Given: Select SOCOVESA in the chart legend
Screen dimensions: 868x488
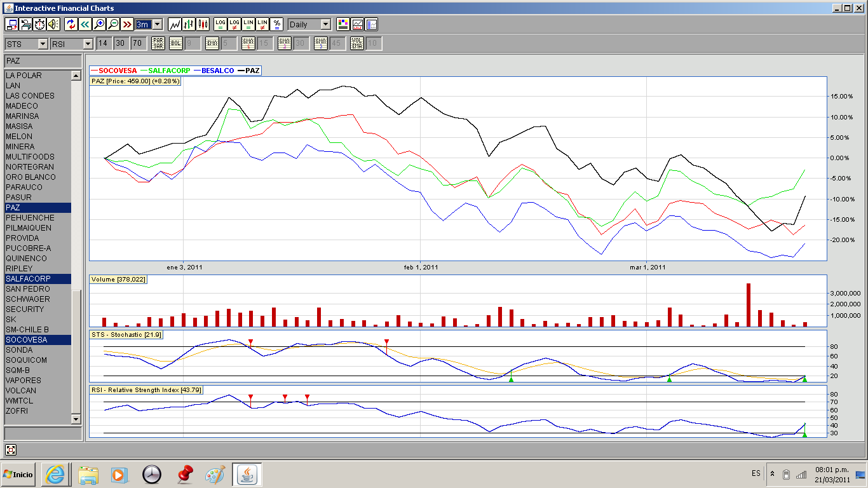Looking at the screenshot, I should pos(117,71).
